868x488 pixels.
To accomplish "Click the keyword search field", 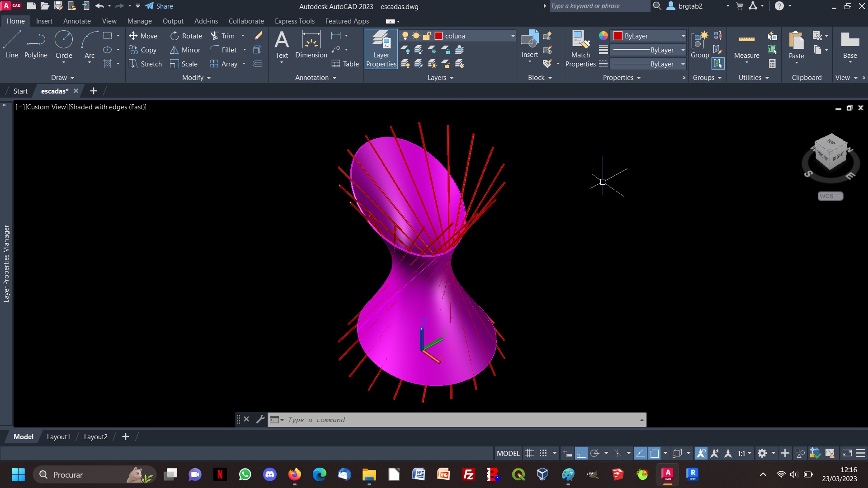I will [x=599, y=6].
